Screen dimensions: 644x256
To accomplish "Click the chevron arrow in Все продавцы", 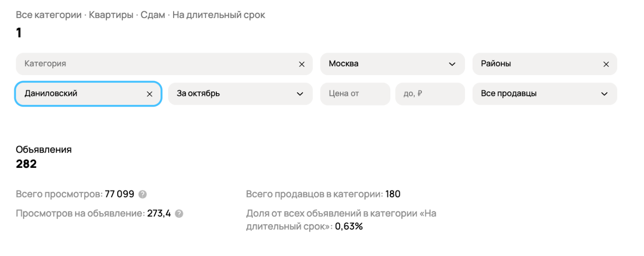I will coord(604,94).
